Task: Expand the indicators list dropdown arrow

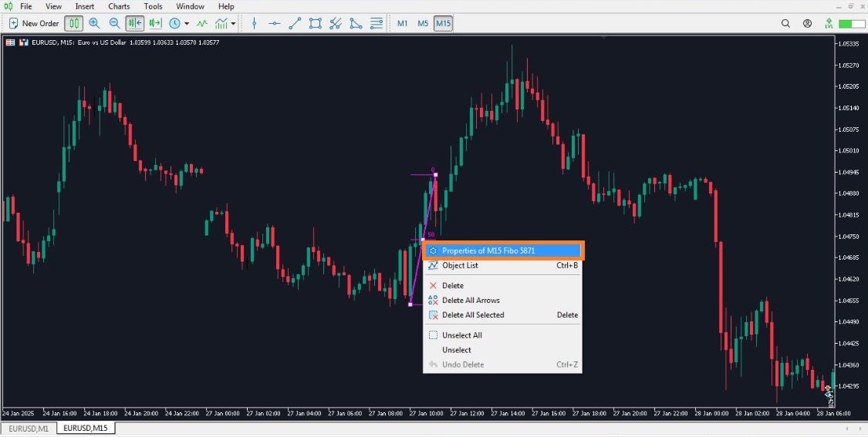Action: coord(233,23)
